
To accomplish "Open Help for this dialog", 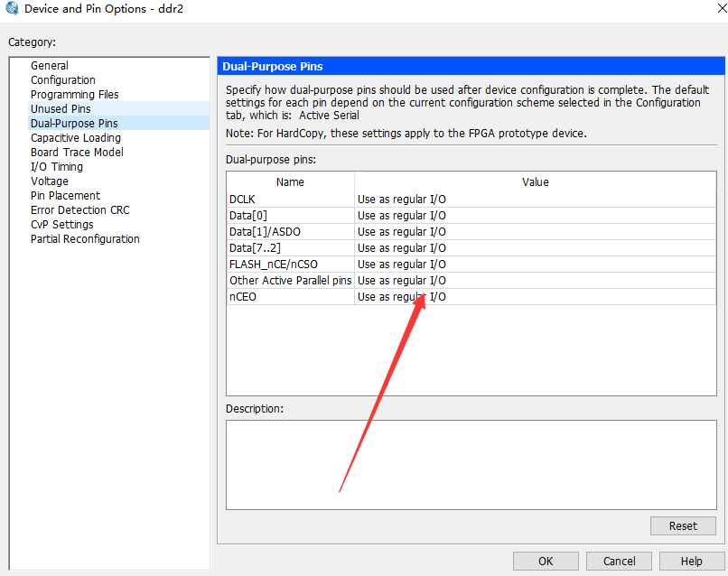I will pos(691,560).
